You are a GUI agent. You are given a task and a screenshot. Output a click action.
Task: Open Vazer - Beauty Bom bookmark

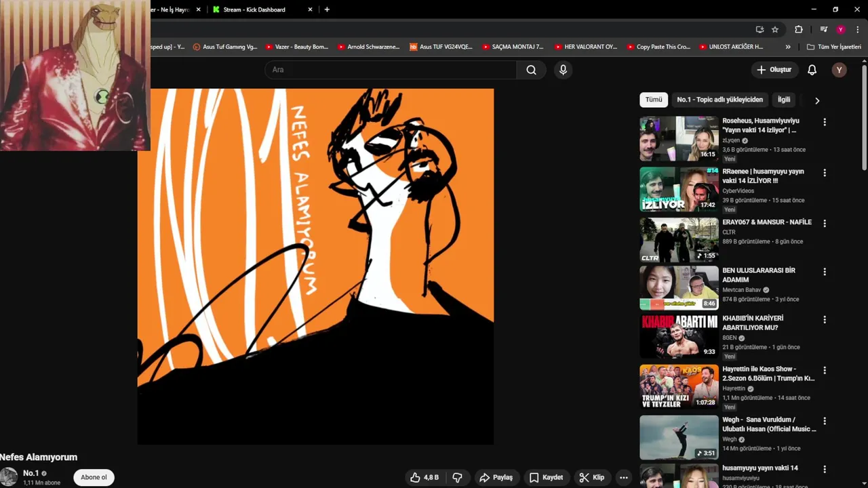[x=297, y=47]
